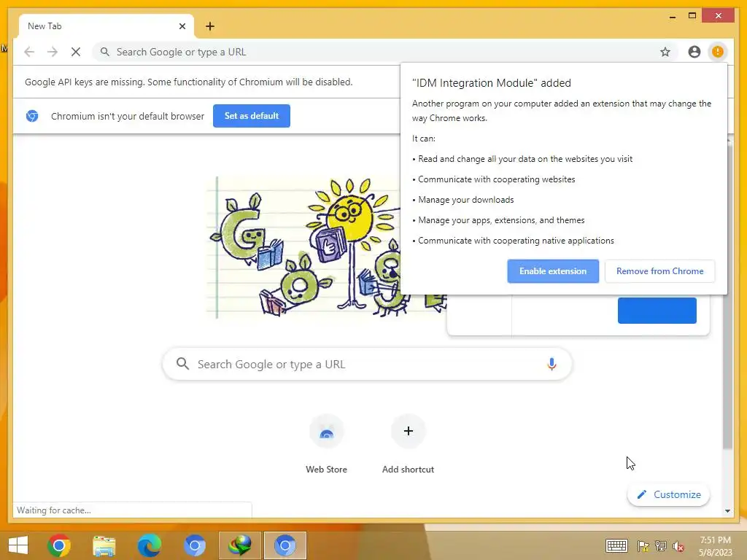This screenshot has width=747, height=560.
Task: Select the New Tab tab
Action: [x=107, y=26]
